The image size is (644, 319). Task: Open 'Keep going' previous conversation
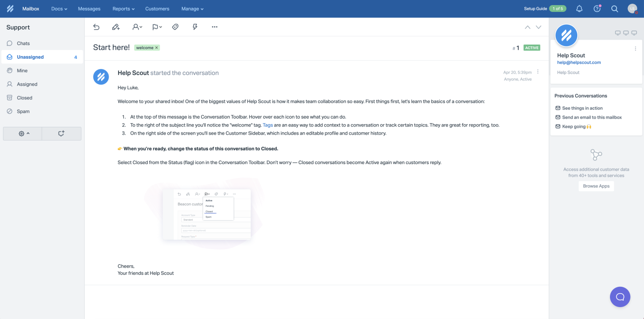[573, 126]
